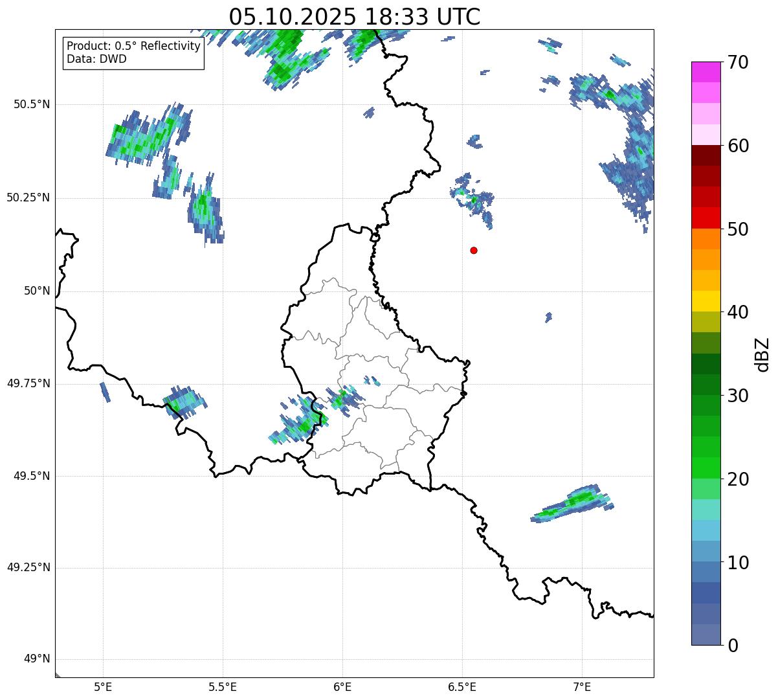Click the 49.75°N latitude label
The height and width of the screenshot is (700, 778).
tap(28, 383)
